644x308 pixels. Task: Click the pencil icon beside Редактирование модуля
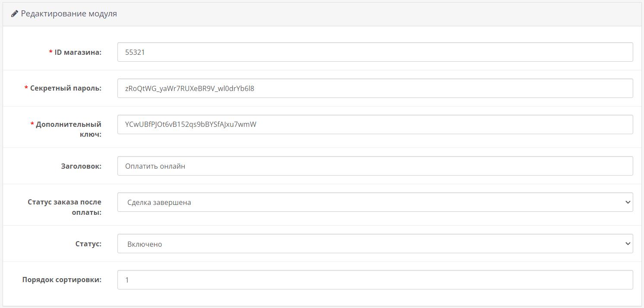pos(15,14)
